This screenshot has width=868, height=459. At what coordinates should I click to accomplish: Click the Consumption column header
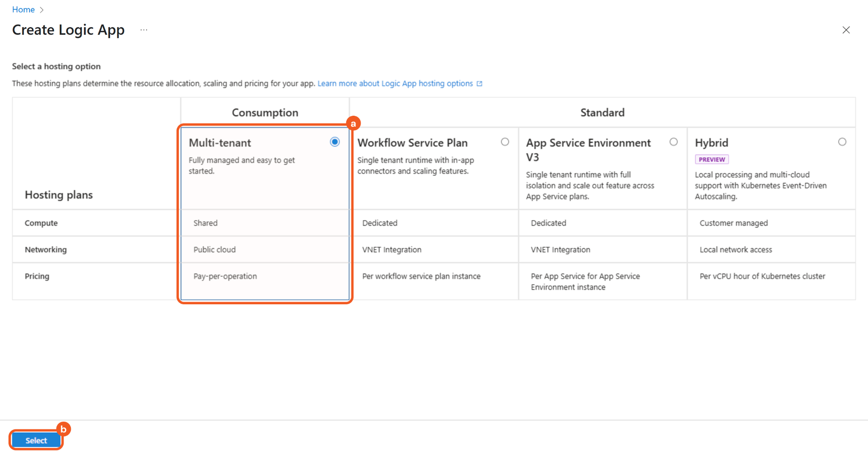265,113
